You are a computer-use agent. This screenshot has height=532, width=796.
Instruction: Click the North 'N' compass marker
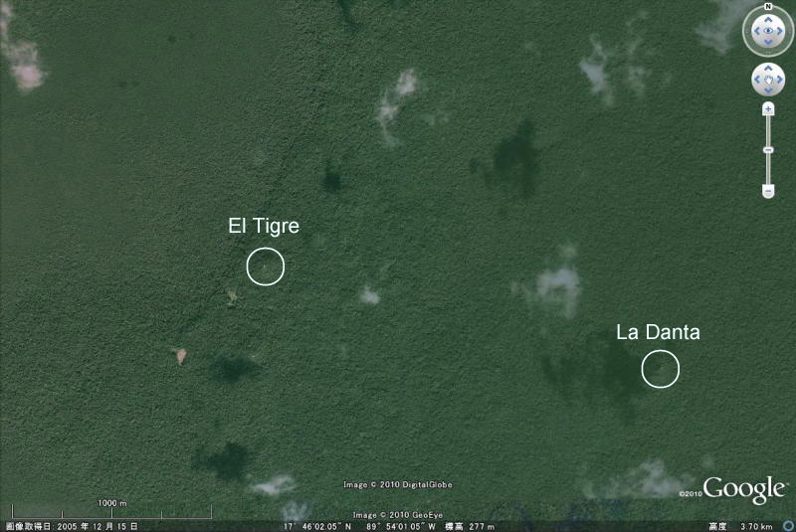pos(768,7)
